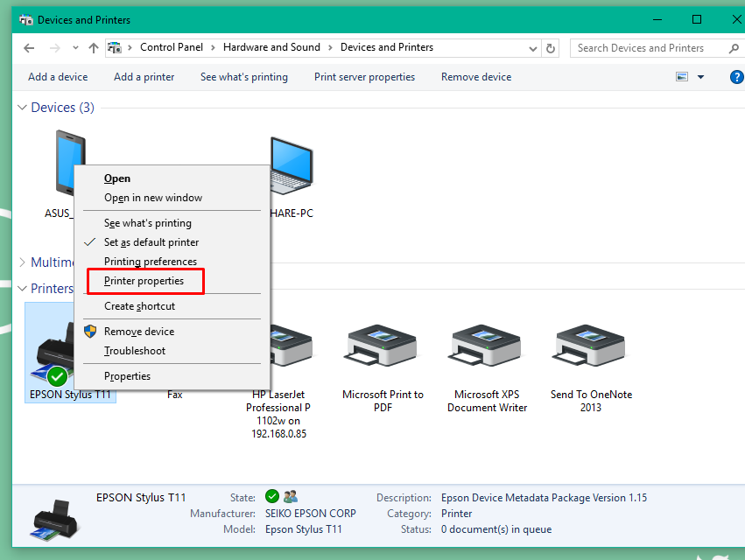745x560 pixels.
Task: Maximize the Devices and Printers window
Action: pos(697,19)
